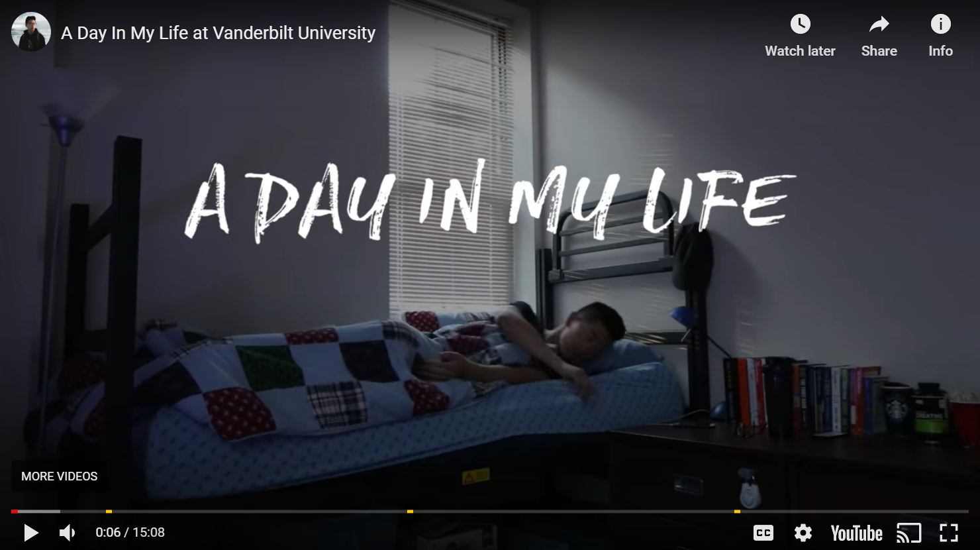The height and width of the screenshot is (550, 980).
Task: Enter full screen mode
Action: pos(949,533)
